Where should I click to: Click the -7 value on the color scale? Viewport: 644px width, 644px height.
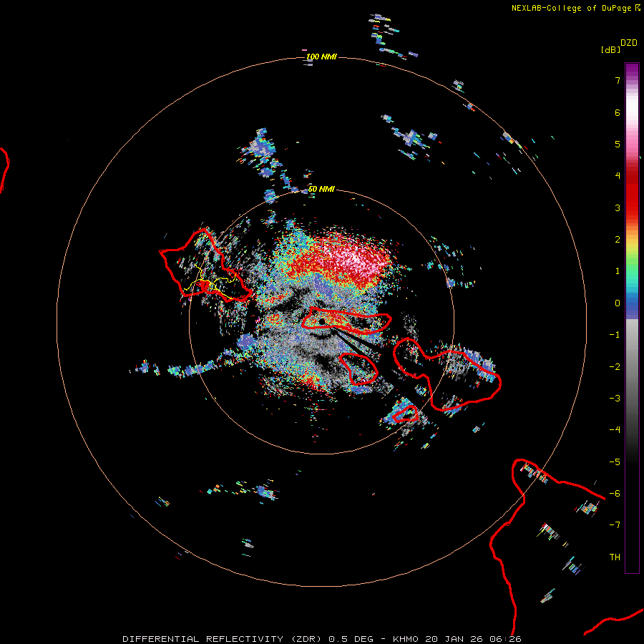[x=615, y=525]
